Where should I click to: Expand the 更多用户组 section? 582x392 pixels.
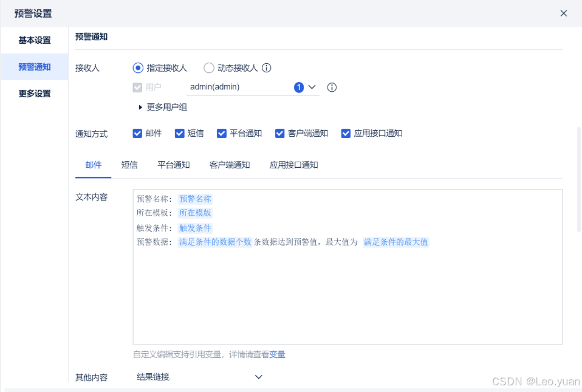[x=163, y=108]
